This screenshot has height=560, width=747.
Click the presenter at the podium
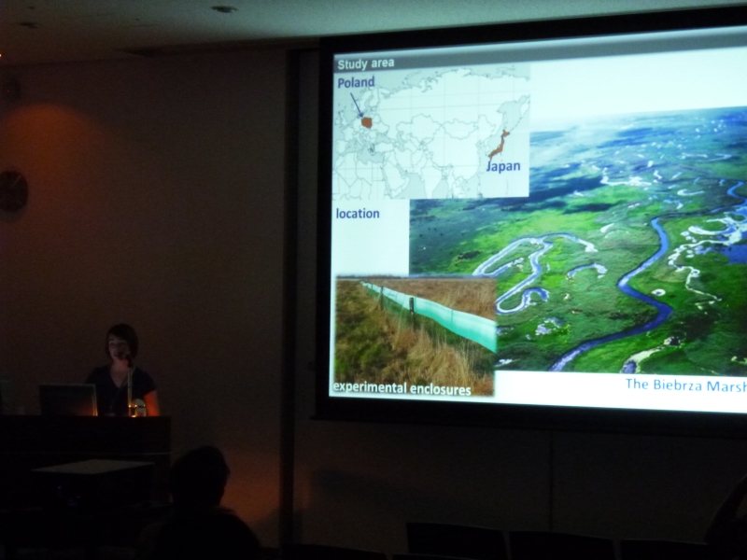click(120, 369)
